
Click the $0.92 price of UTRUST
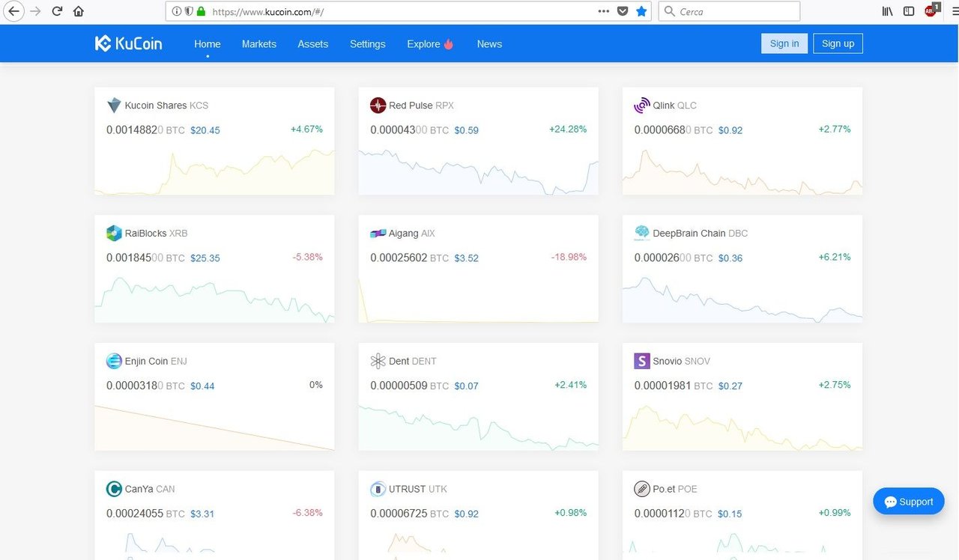click(x=466, y=514)
